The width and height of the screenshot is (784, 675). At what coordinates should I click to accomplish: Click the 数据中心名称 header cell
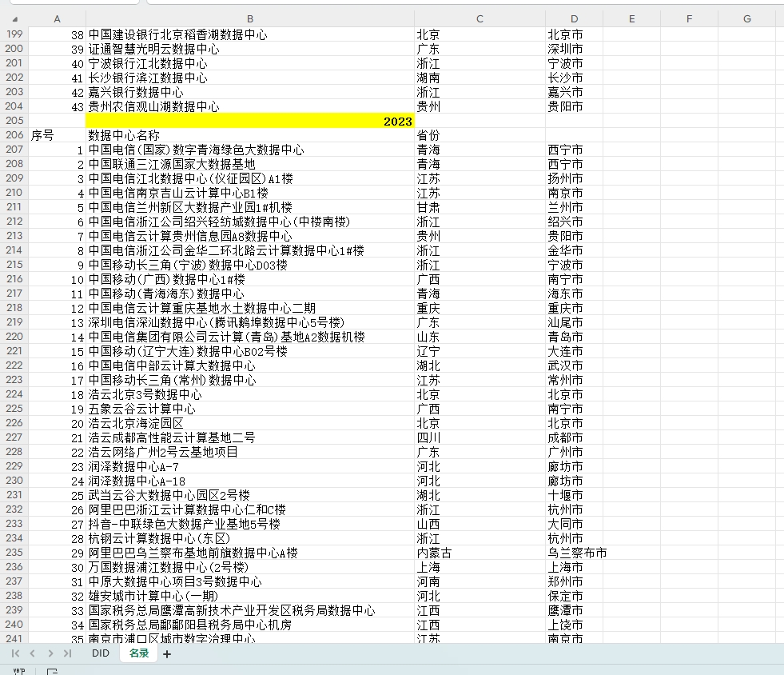point(250,135)
